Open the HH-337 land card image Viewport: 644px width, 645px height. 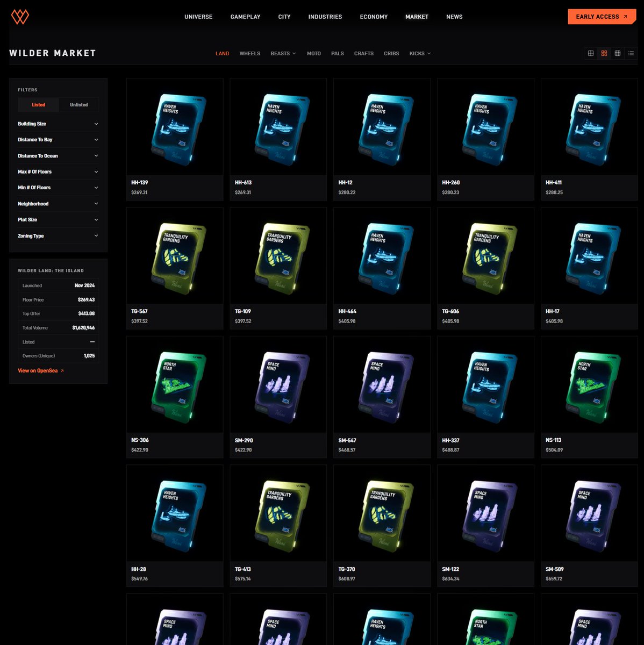click(x=486, y=384)
